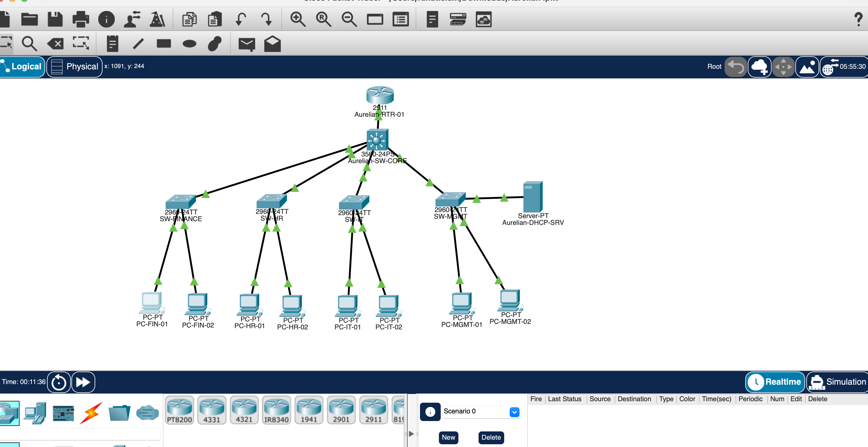Image resolution: width=868 pixels, height=447 pixels.
Task: Select the Resize Shape tool
Action: 81,43
